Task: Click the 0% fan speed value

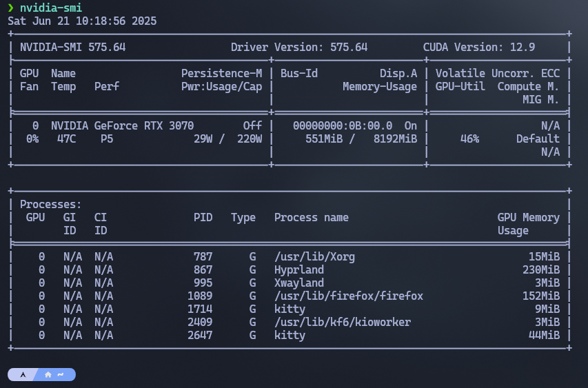Action: point(32,139)
